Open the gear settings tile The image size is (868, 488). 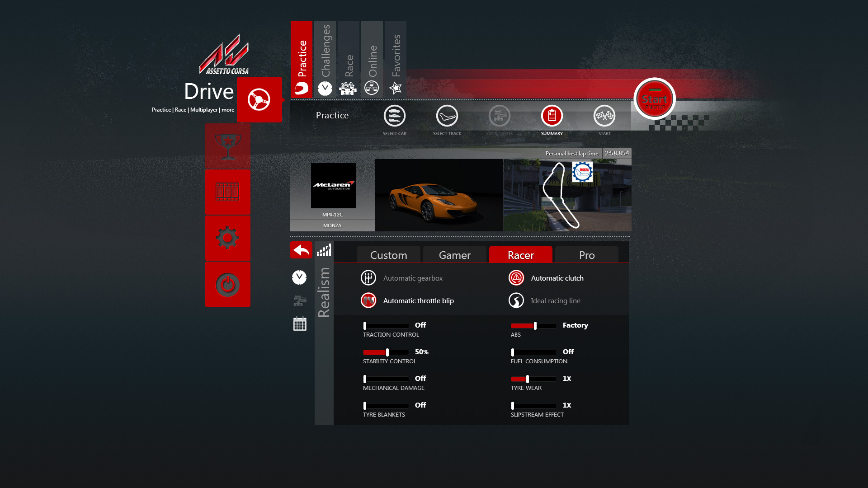(227, 238)
